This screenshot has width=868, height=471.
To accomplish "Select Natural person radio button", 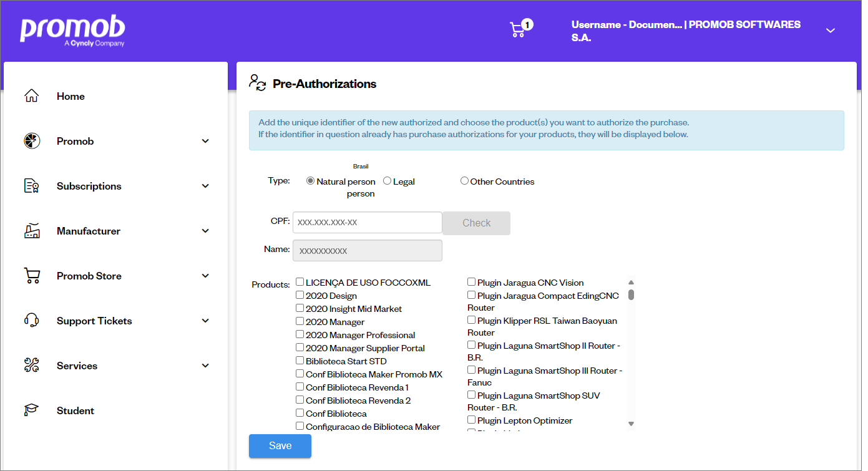I will coord(310,181).
